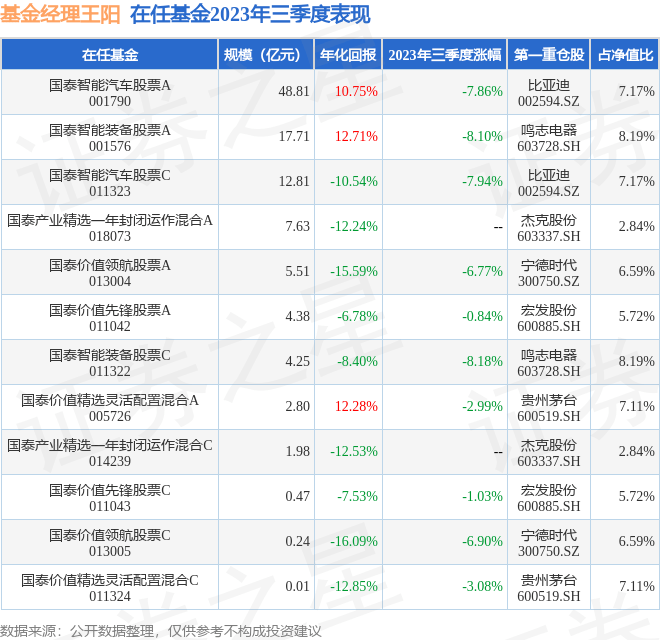660x640 pixels.
Task: Click the 数据来源 footnote text
Action: point(161,630)
